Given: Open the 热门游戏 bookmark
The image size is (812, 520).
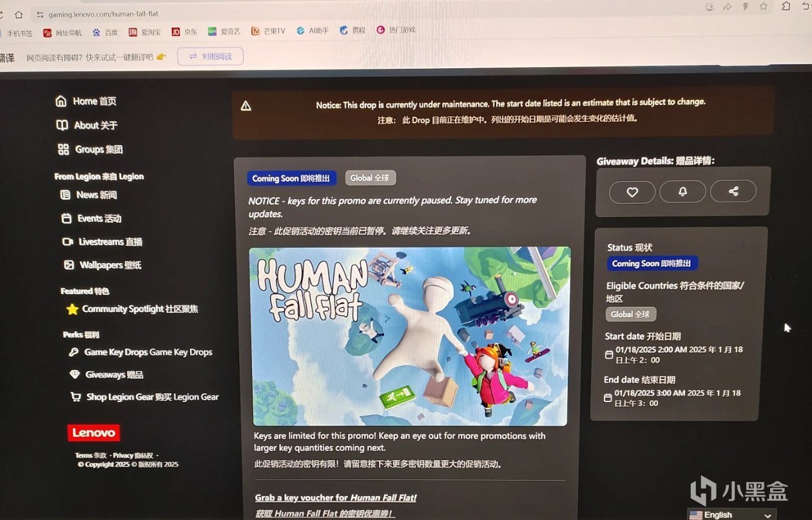Looking at the screenshot, I should [396, 30].
